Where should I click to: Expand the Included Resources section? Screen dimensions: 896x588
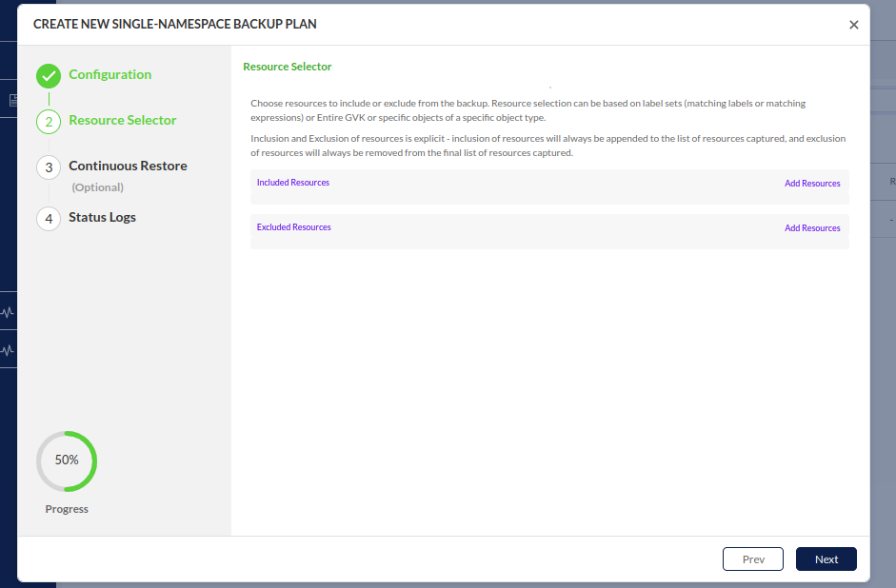click(293, 183)
